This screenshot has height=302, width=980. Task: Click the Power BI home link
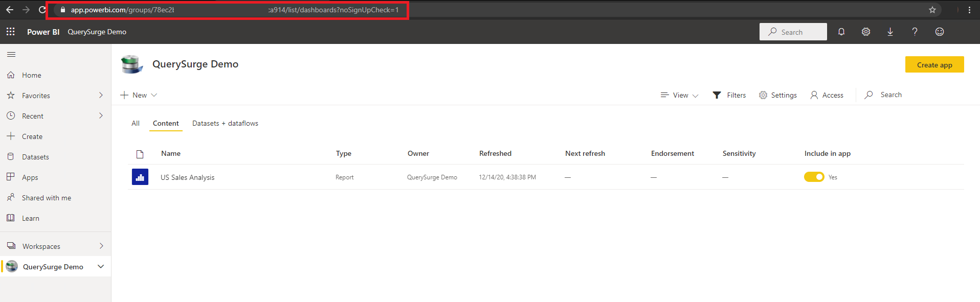point(43,32)
